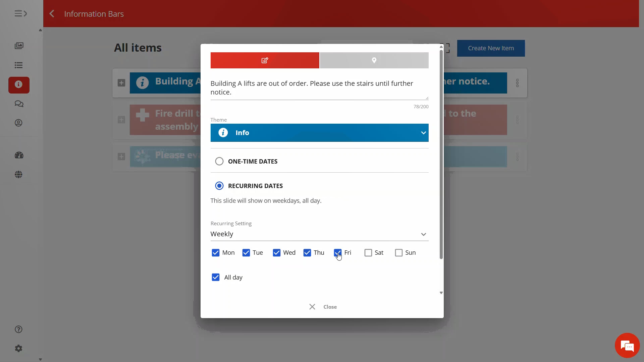Switch to the location pin tab
The height and width of the screenshot is (362, 644).
(374, 60)
